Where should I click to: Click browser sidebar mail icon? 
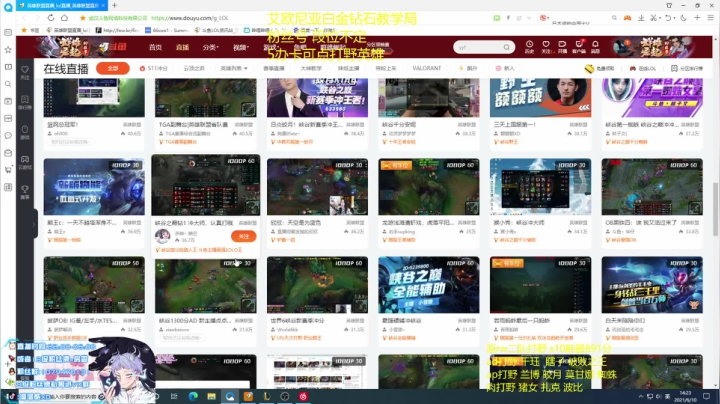[8, 152]
